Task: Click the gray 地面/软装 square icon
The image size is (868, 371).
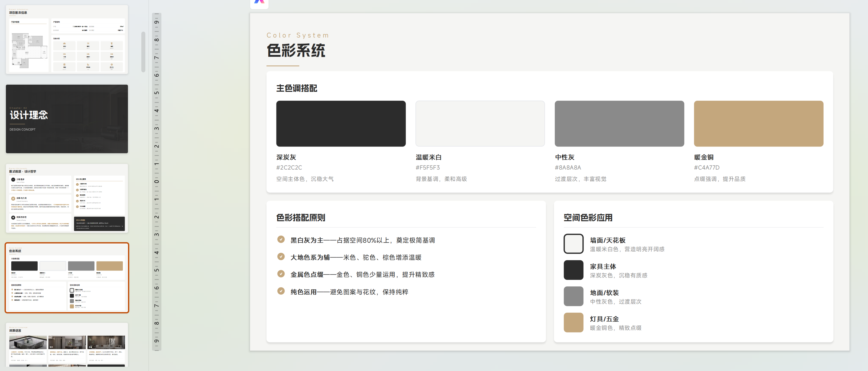Action: (573, 296)
